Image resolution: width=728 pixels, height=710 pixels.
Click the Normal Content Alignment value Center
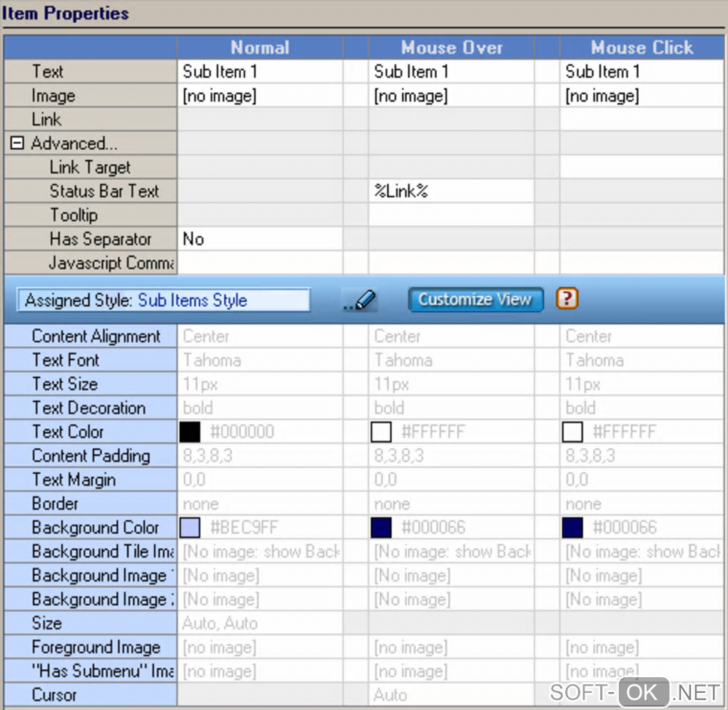coord(260,336)
